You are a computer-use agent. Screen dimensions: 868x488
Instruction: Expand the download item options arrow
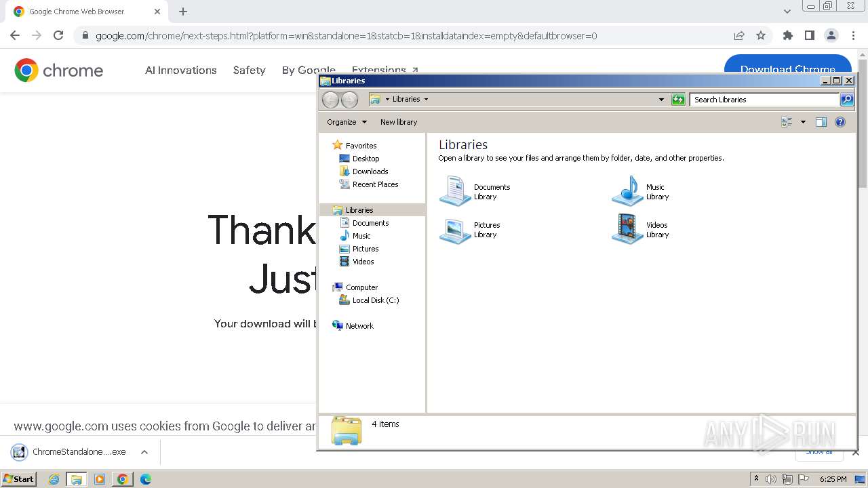point(144,452)
